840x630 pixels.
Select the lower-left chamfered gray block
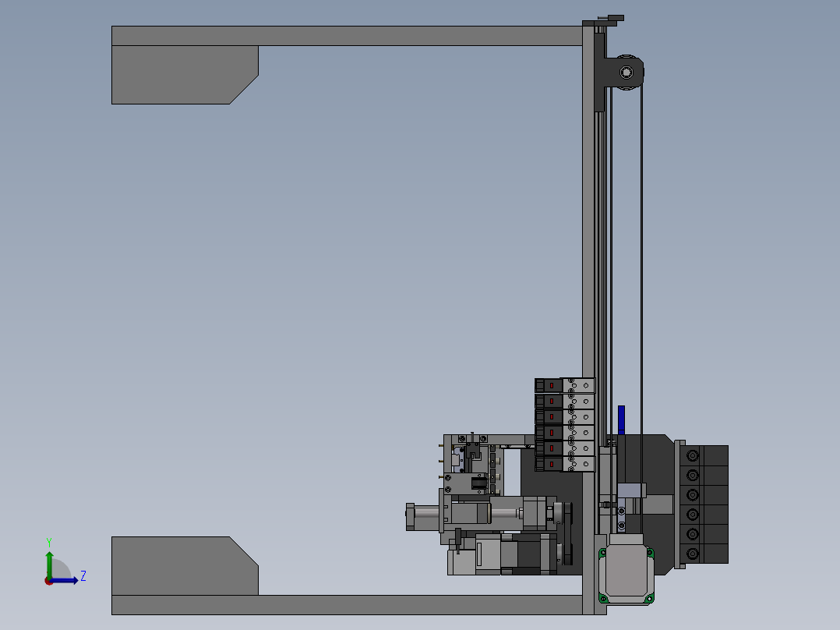pos(185,565)
